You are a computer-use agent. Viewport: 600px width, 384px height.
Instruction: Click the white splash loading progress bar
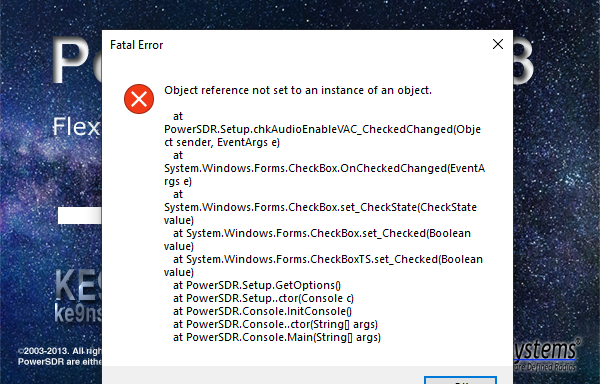coord(80,215)
